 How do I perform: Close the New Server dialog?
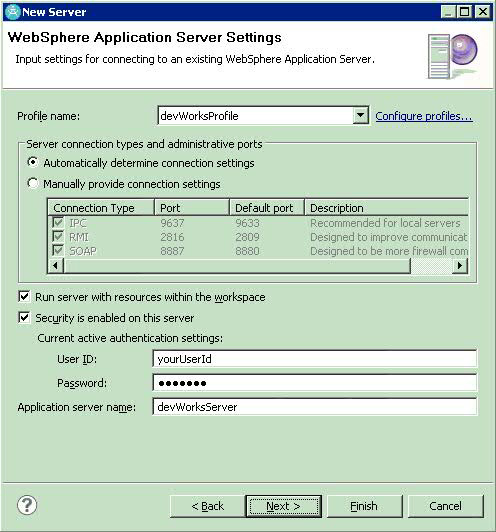pos(483,12)
